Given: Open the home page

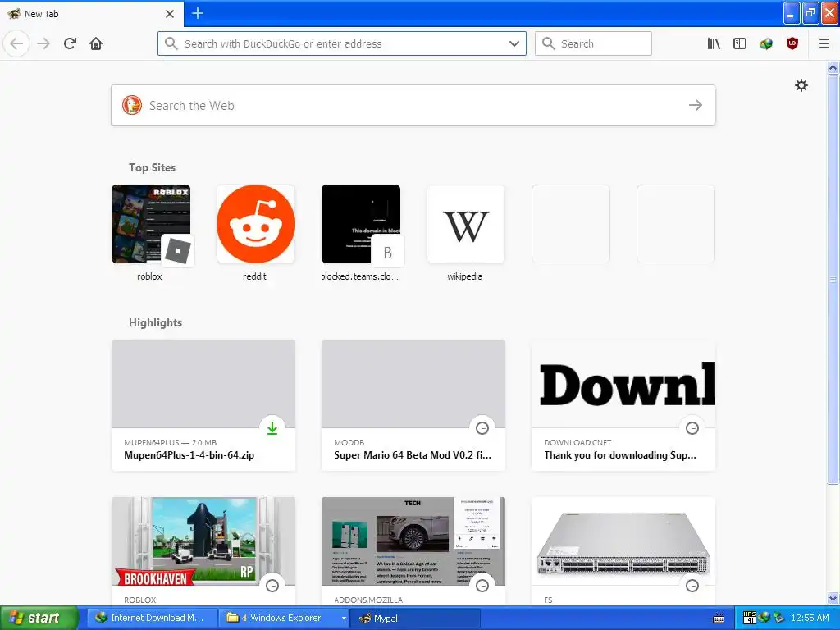Looking at the screenshot, I should [96, 43].
